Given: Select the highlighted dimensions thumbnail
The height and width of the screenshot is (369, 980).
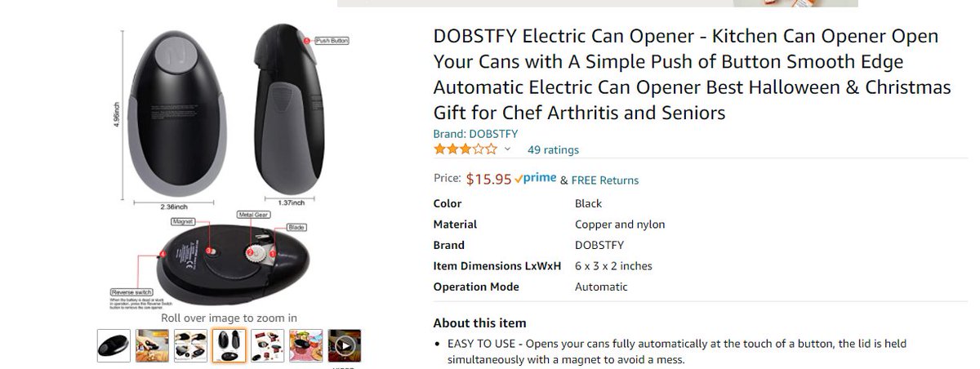Looking at the screenshot, I should click(x=229, y=345).
